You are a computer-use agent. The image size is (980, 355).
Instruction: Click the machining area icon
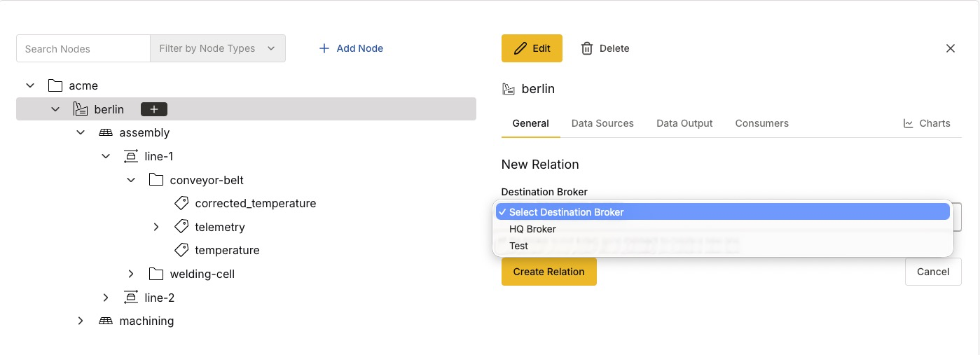(106, 321)
